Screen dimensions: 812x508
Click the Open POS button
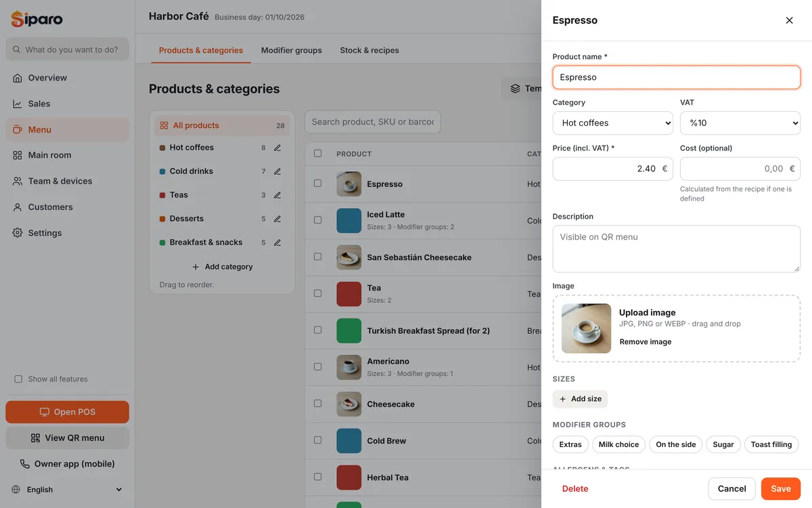pos(67,412)
